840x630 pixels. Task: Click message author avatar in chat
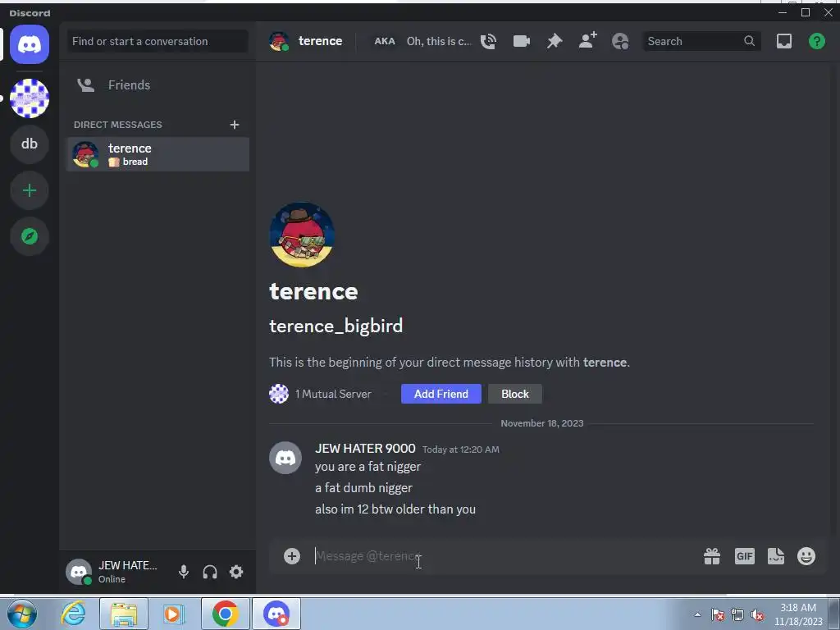click(x=285, y=458)
